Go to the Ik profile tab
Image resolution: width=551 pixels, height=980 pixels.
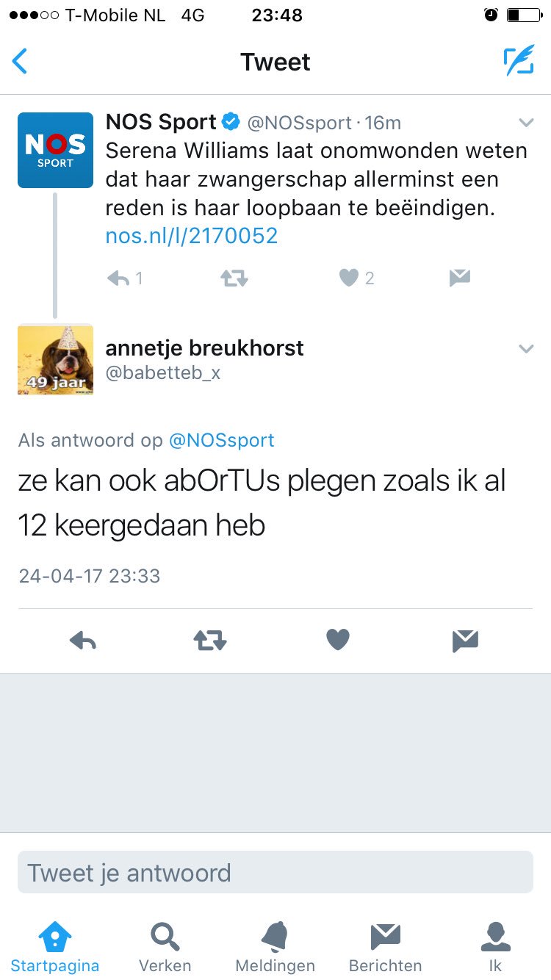(496, 948)
